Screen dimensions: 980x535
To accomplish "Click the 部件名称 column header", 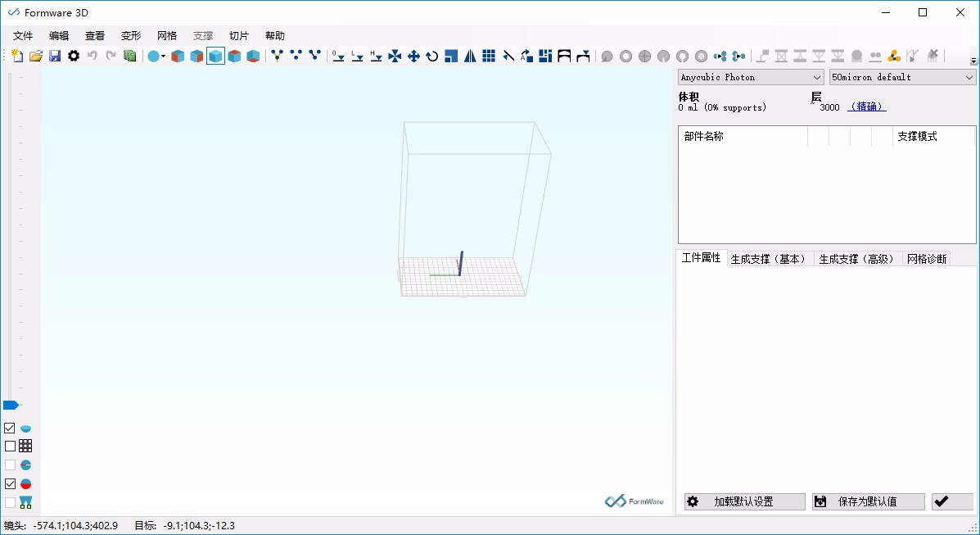I will click(743, 136).
